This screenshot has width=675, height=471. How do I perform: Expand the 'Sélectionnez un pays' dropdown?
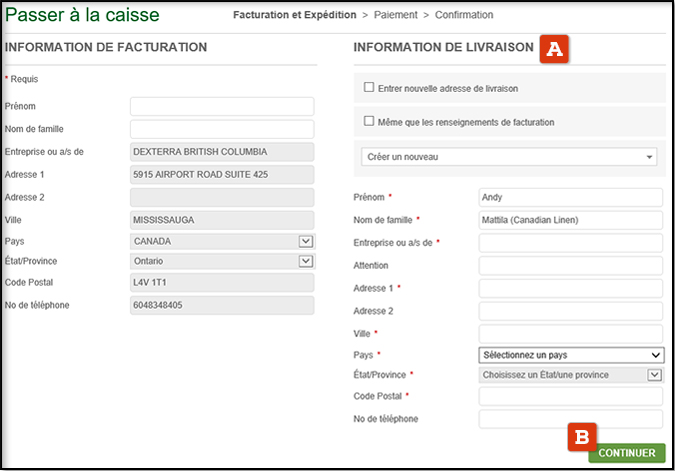tap(571, 355)
